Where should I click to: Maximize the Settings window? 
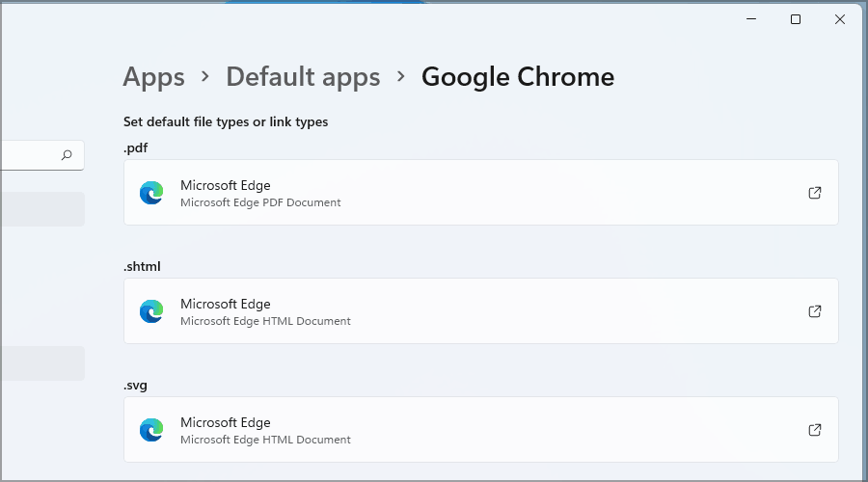pos(796,19)
